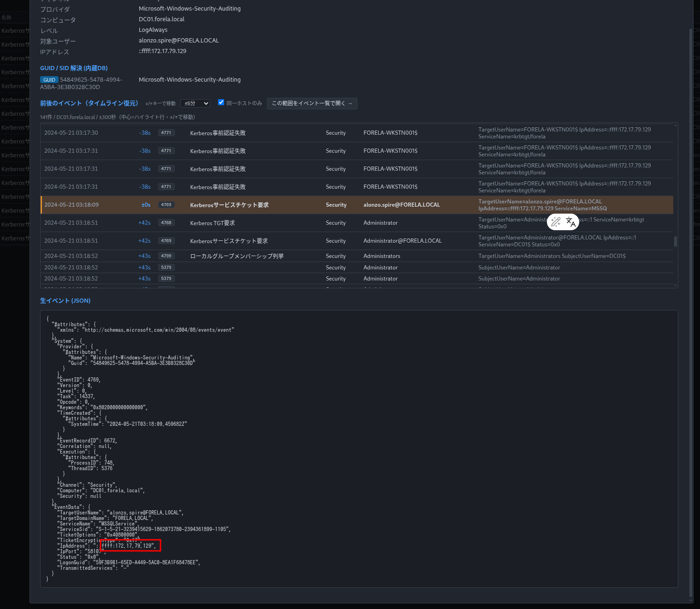
Task: Click the +42s offset in TGT row
Action: click(x=144, y=223)
